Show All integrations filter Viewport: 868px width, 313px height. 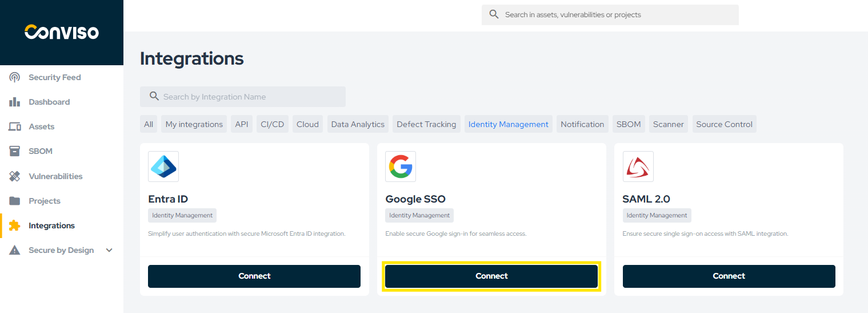[x=149, y=124]
